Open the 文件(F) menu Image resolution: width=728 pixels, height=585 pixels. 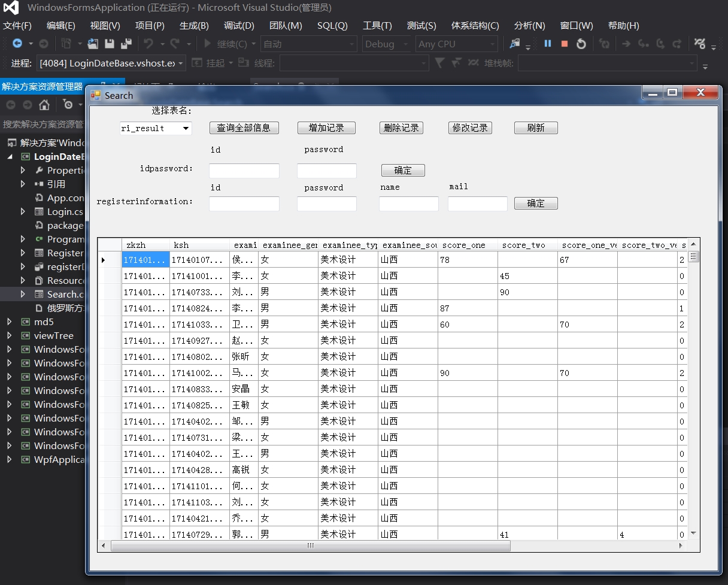coord(17,26)
